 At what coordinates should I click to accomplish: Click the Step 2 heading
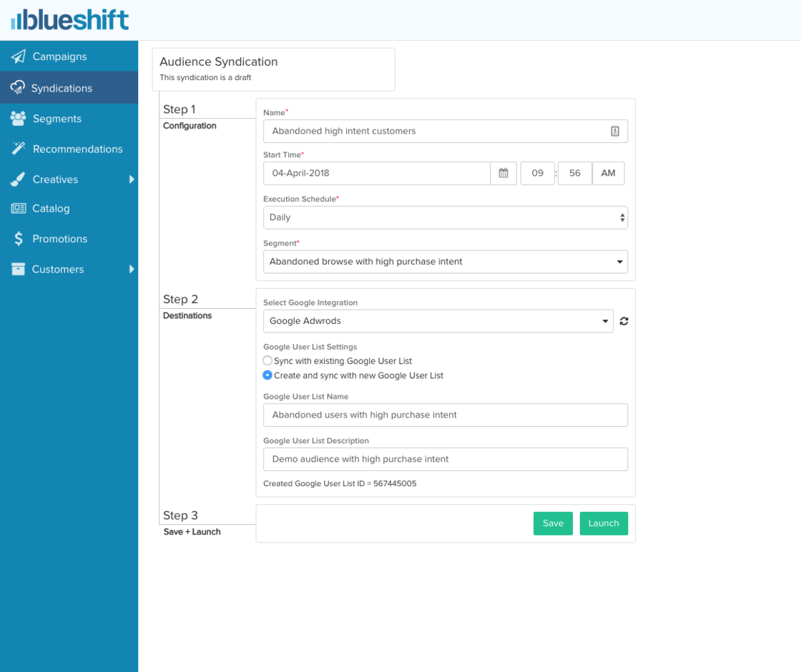pyautogui.click(x=180, y=300)
